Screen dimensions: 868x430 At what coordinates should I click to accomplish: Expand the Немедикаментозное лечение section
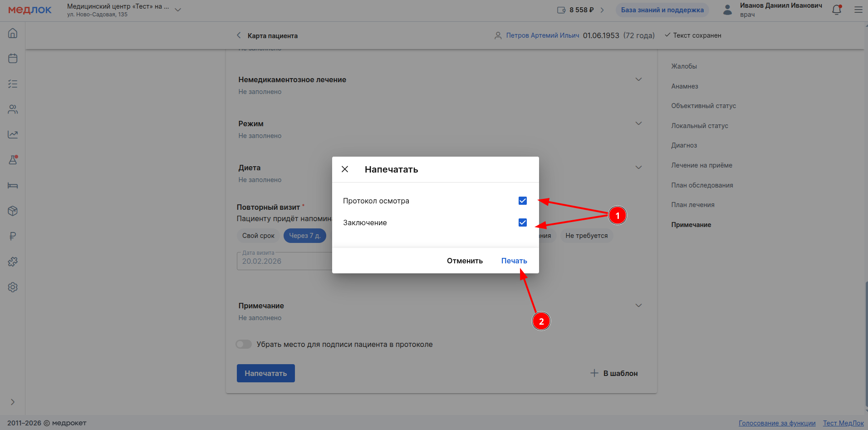638,79
